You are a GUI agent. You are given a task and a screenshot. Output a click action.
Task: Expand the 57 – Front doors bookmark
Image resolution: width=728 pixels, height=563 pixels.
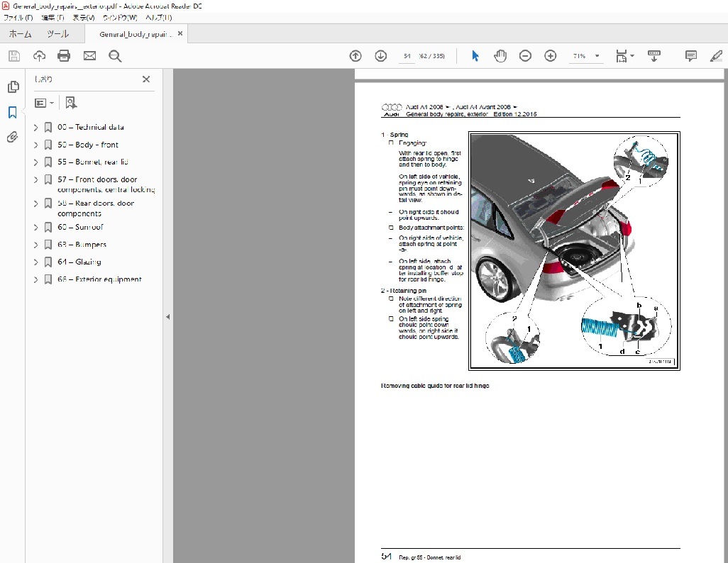36,179
